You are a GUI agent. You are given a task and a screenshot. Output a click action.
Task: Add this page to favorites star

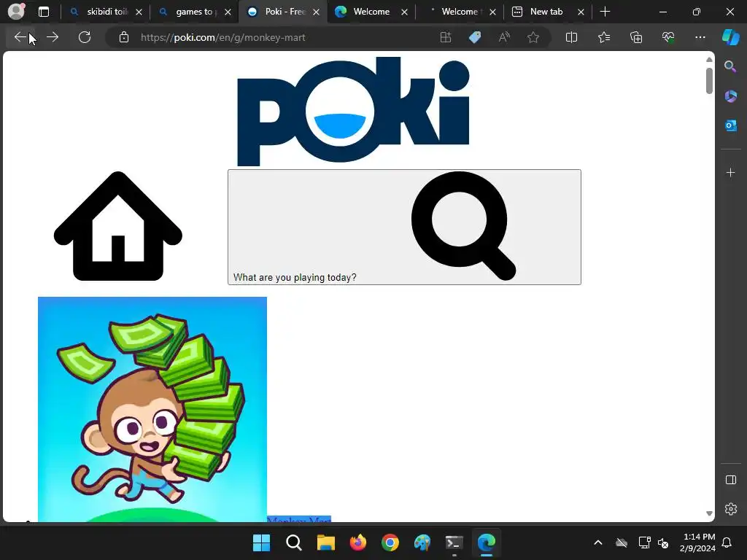pos(533,37)
